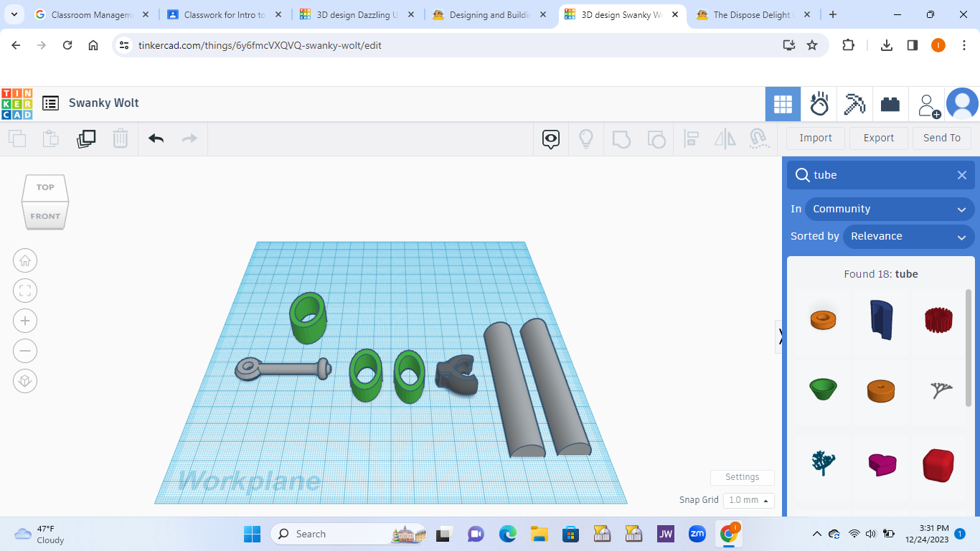Select the teal coral shape thumbnail
The height and width of the screenshot is (551, 980).
pyautogui.click(x=823, y=463)
